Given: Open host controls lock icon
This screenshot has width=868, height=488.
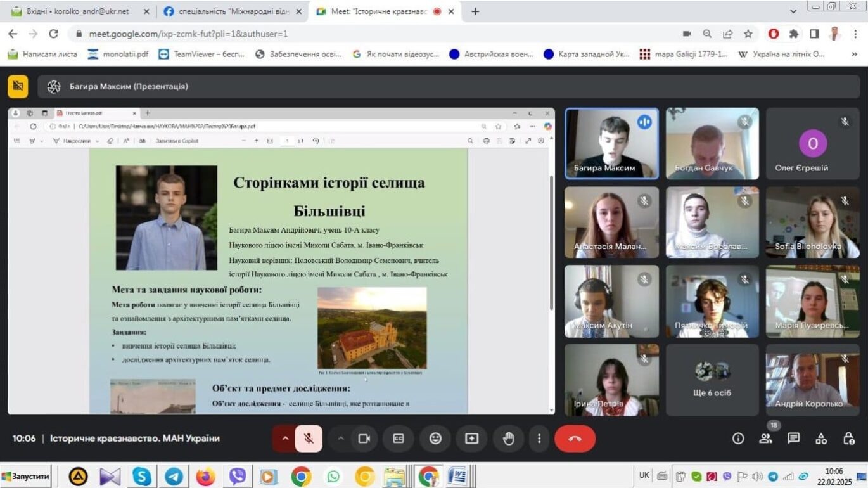Looking at the screenshot, I should (849, 439).
